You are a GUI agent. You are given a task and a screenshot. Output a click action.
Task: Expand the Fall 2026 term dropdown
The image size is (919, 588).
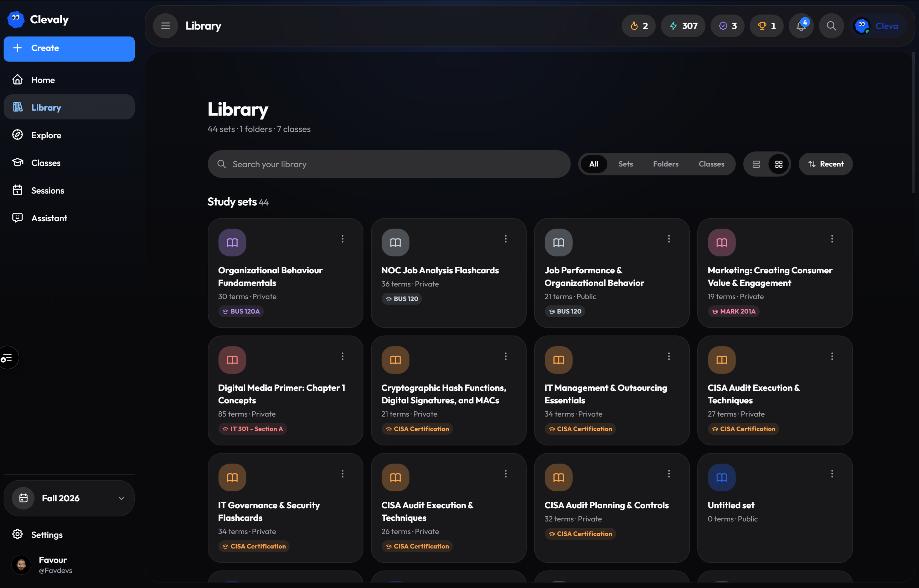[x=69, y=498]
